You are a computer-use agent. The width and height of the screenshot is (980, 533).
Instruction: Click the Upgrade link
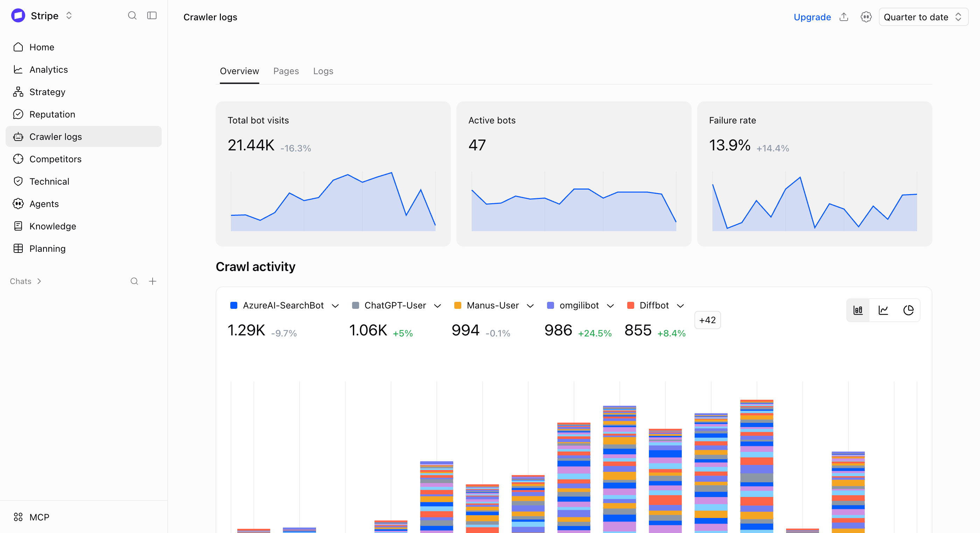(x=812, y=17)
